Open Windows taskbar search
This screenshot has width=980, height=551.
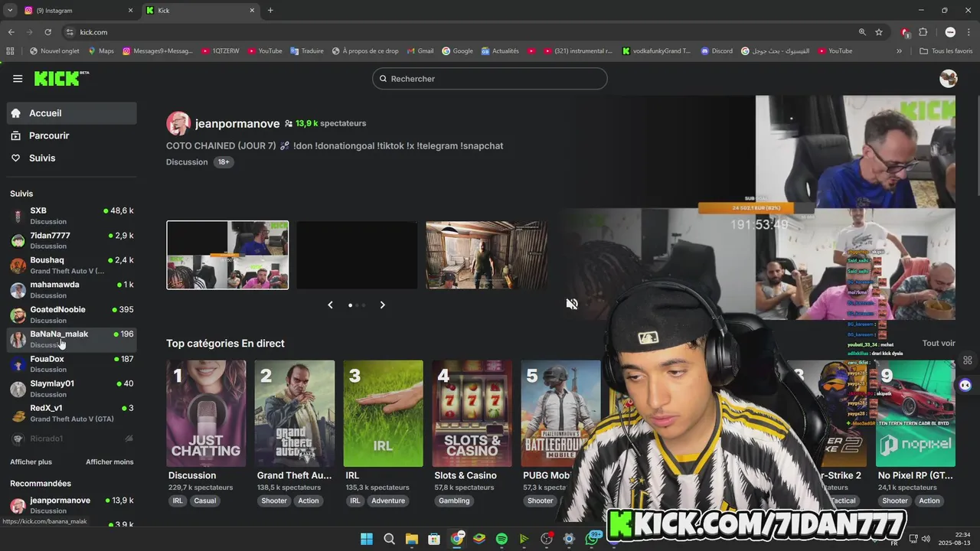[x=389, y=539]
